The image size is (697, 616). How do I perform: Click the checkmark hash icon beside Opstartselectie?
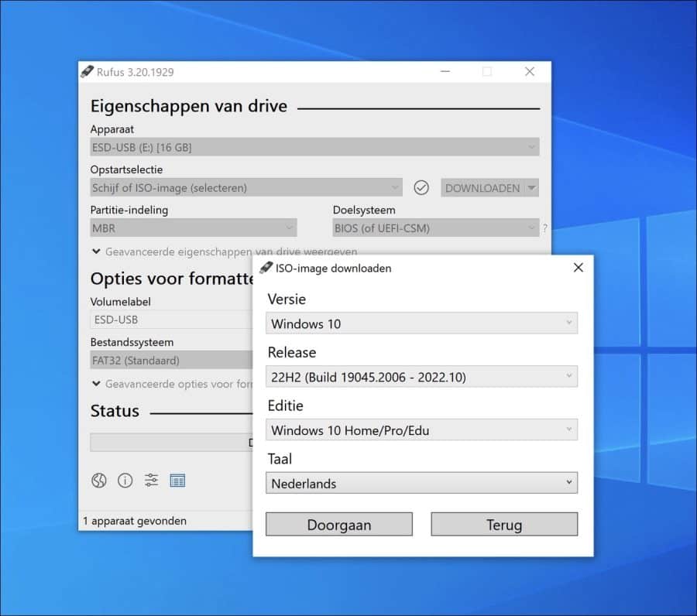[421, 188]
